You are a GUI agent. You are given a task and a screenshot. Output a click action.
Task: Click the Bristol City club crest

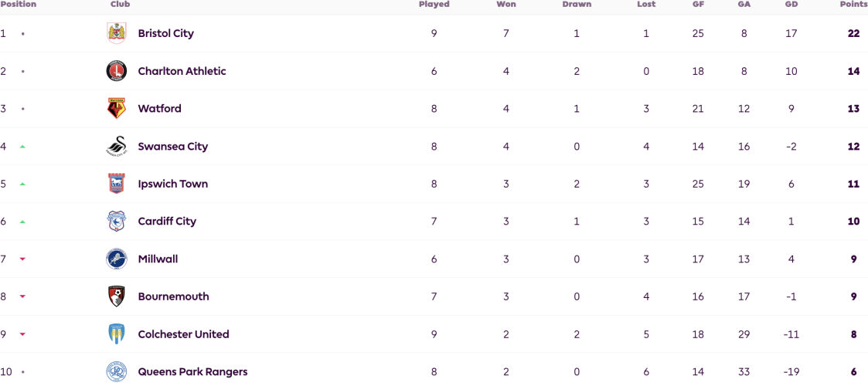[116, 33]
